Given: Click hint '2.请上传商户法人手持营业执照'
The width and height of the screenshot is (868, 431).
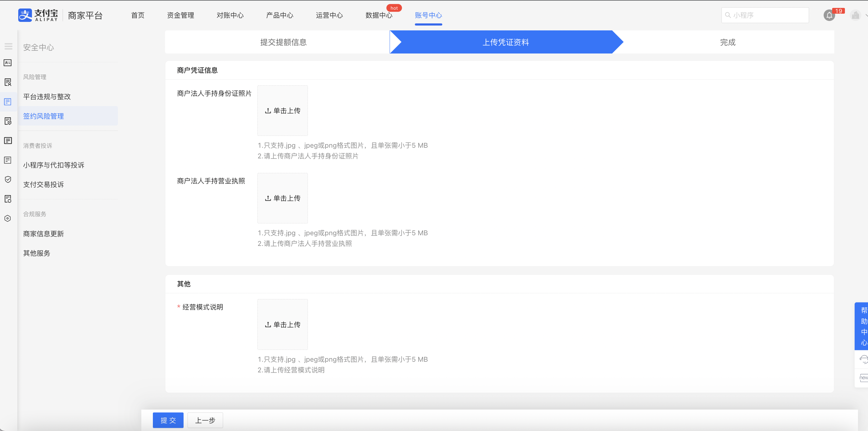Looking at the screenshot, I should [305, 243].
